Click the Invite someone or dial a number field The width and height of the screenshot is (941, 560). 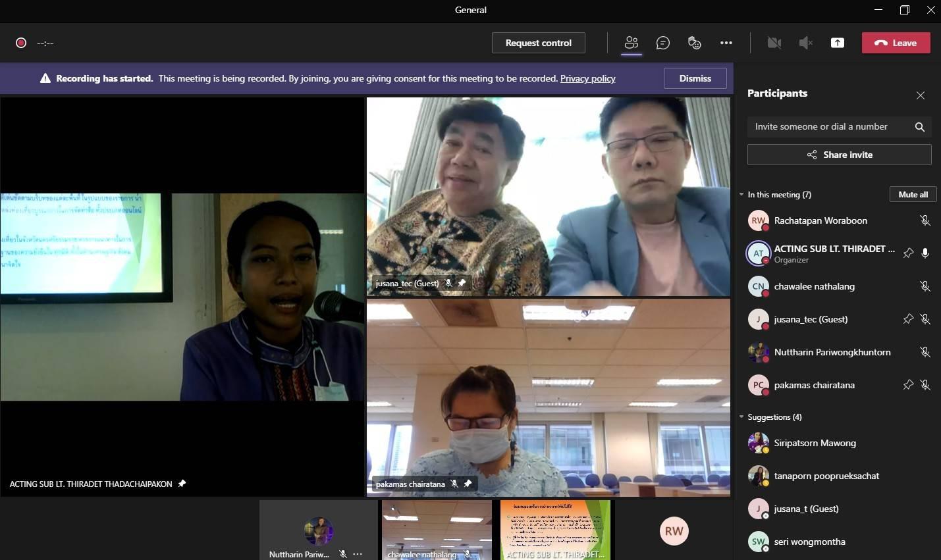[x=840, y=126]
